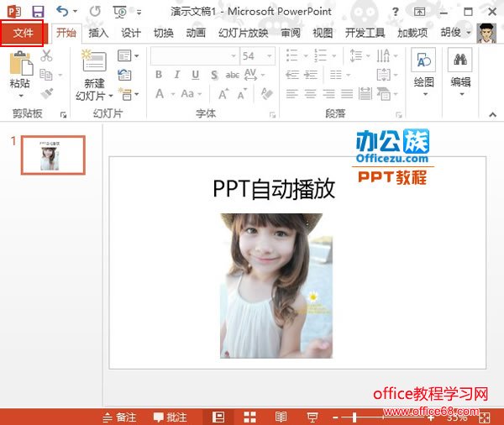Click the Help question mark icon
The height and width of the screenshot is (425, 504).
pos(396,13)
